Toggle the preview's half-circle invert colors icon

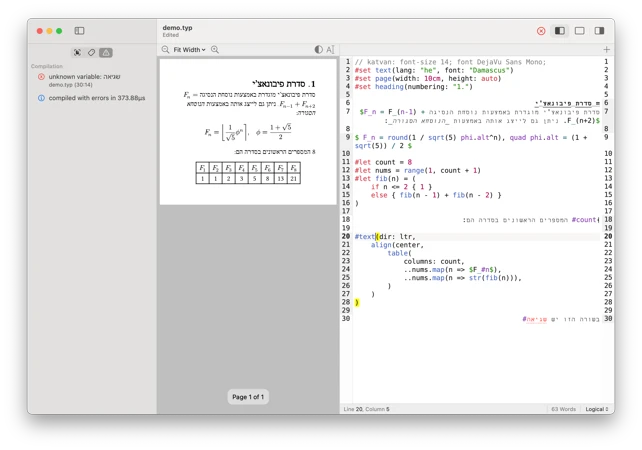[318, 50]
